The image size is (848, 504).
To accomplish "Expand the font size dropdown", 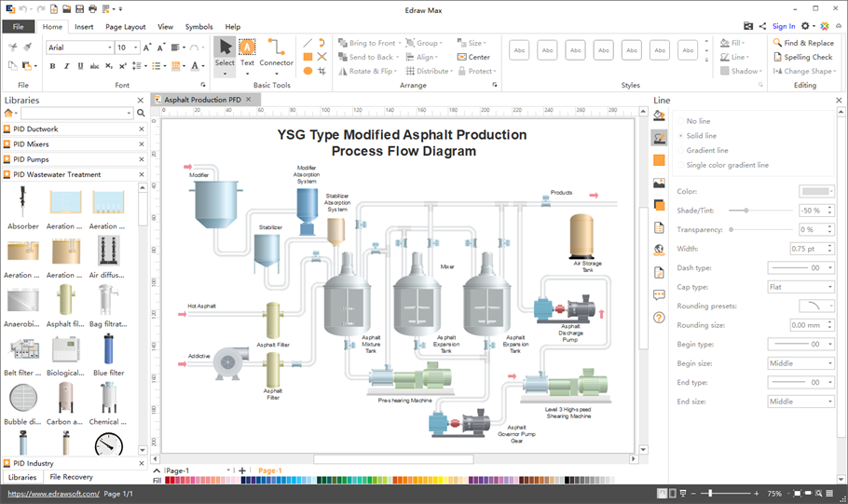I will click(136, 48).
